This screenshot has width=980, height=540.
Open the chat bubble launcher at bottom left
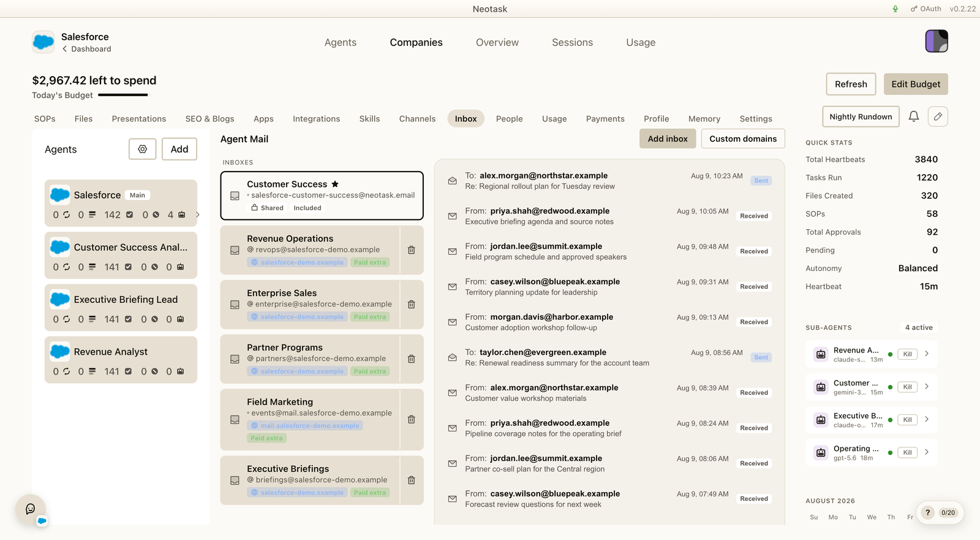click(31, 509)
